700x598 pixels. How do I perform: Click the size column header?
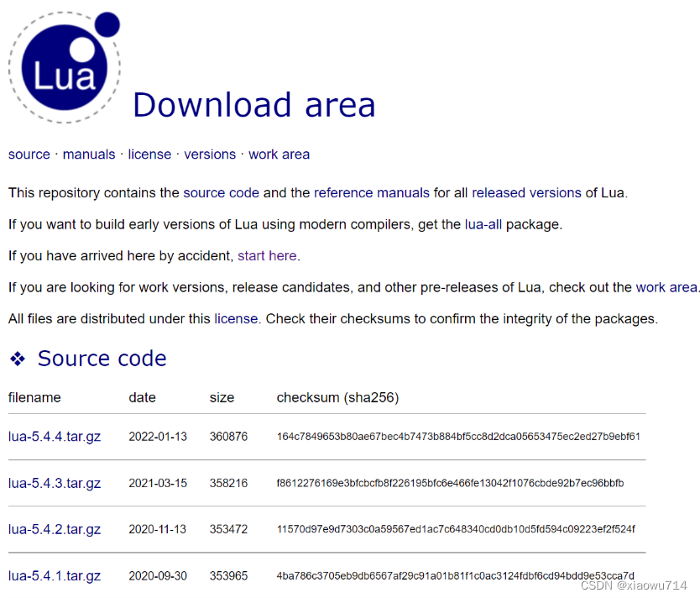222,397
